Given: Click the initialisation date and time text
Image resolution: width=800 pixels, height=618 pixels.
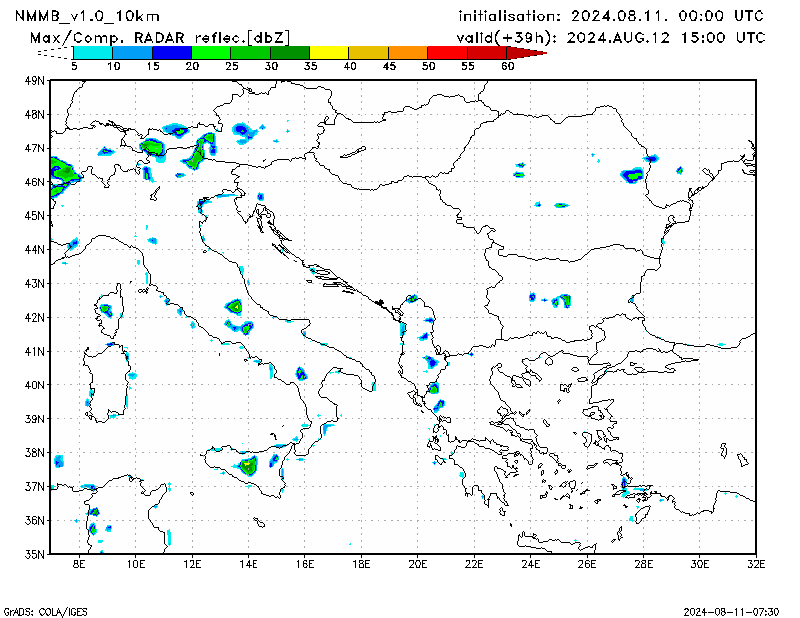Looking at the screenshot, I should coord(610,16).
